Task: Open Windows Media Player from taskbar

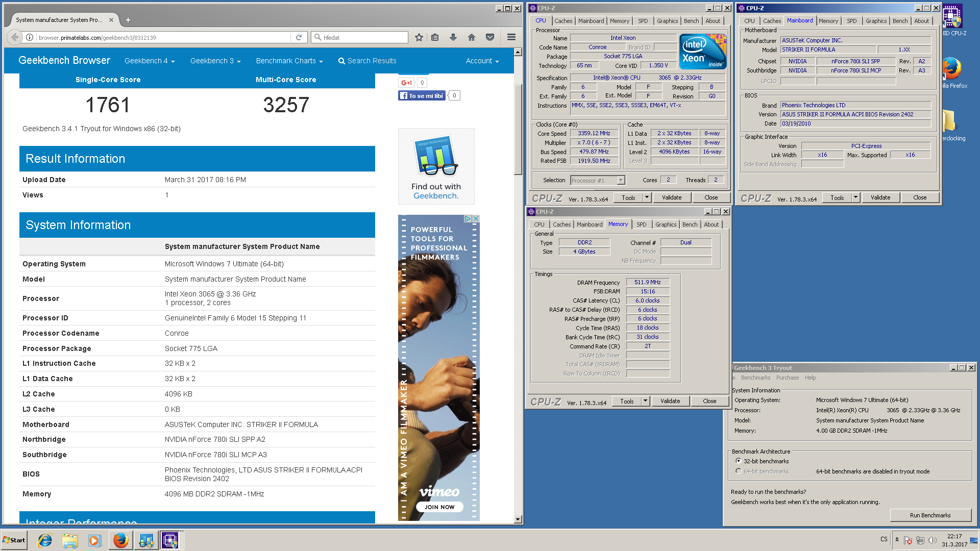Action: point(94,540)
